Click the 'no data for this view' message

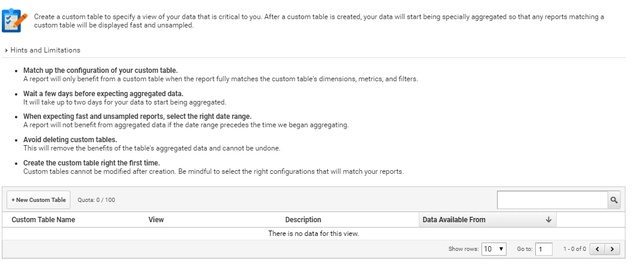[x=313, y=234]
